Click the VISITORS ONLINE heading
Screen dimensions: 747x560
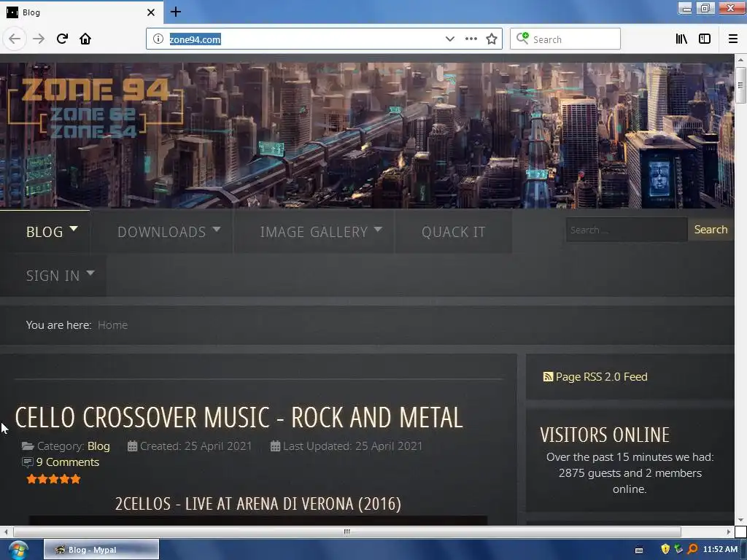pos(605,435)
